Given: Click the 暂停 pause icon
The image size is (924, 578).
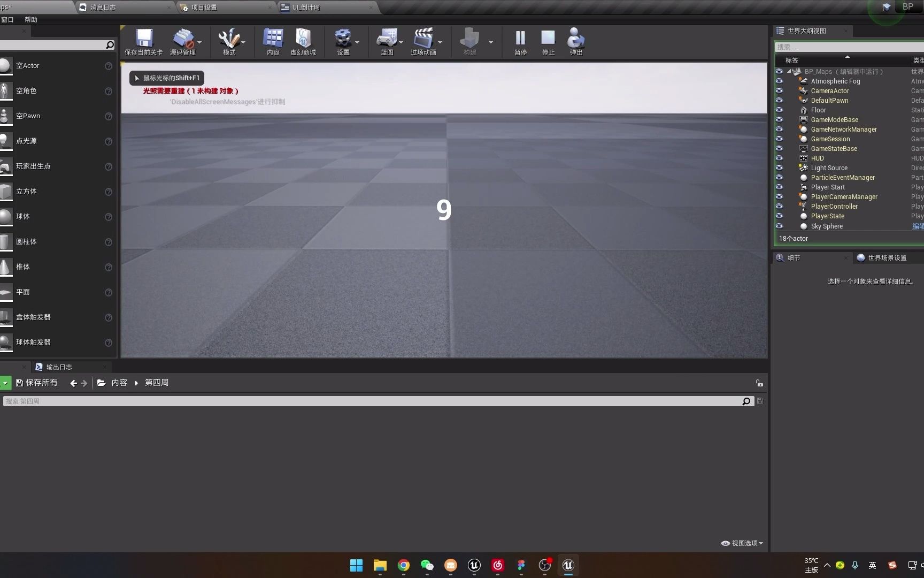Looking at the screenshot, I should pyautogui.click(x=519, y=37).
